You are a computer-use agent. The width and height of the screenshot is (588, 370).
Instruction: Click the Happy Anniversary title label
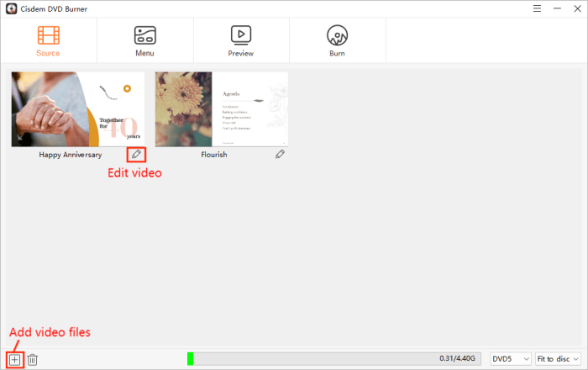coord(71,155)
